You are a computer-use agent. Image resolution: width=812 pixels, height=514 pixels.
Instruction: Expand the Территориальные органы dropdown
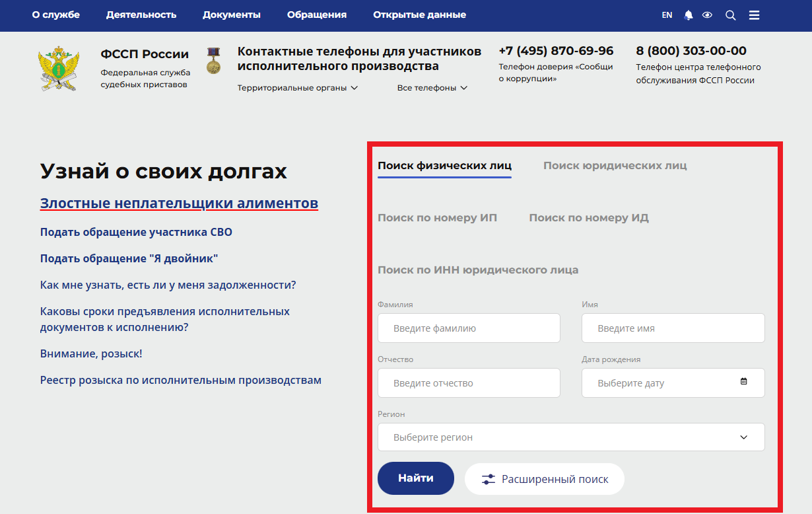pos(296,87)
